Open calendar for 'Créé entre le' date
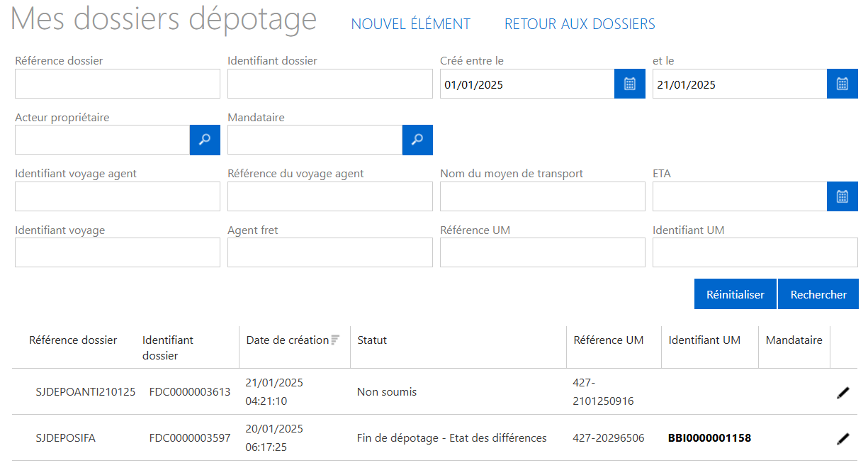The image size is (868, 463). [x=629, y=84]
